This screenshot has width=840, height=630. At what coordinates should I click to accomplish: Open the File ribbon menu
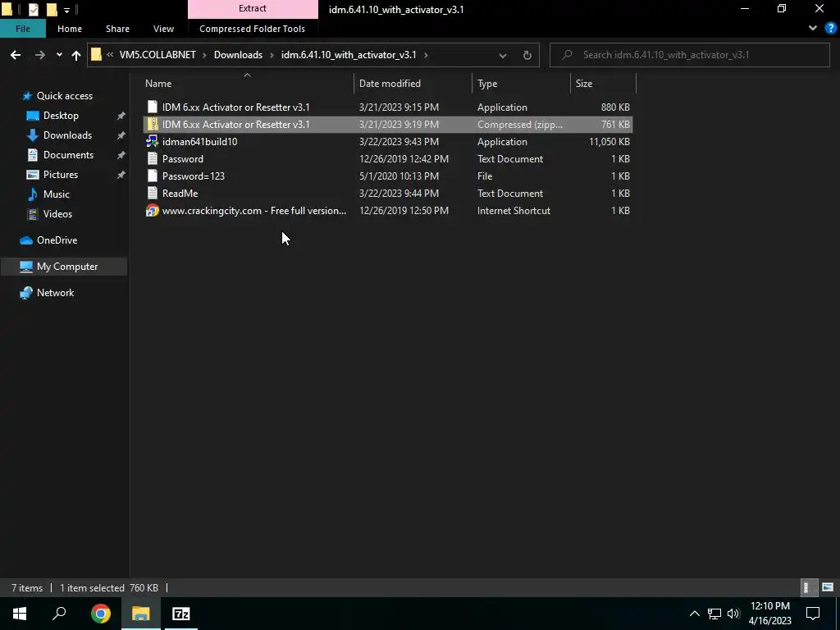click(x=22, y=29)
